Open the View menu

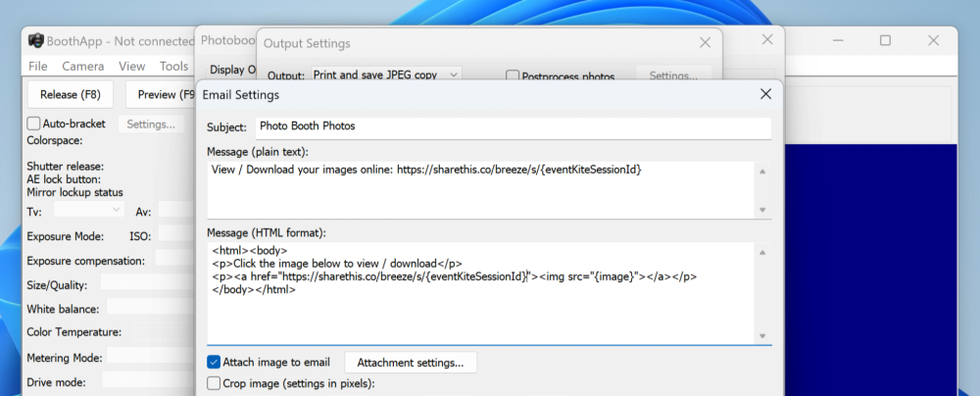pyautogui.click(x=132, y=67)
